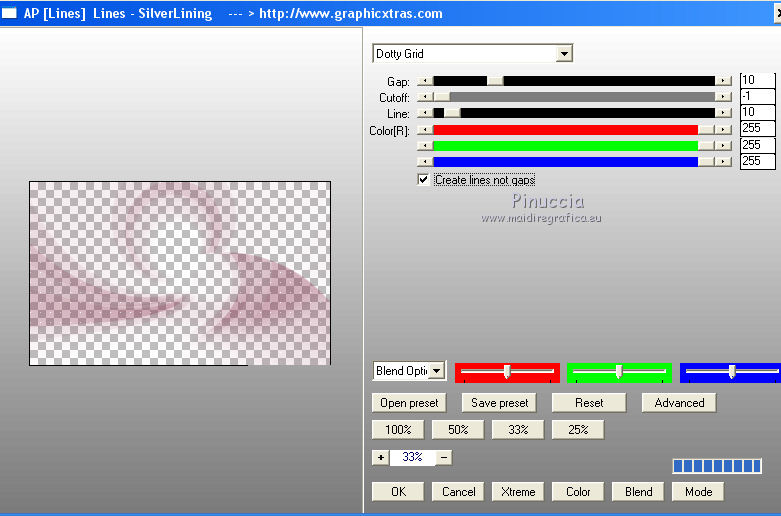Click the blue color slider left arrow

pos(425,162)
